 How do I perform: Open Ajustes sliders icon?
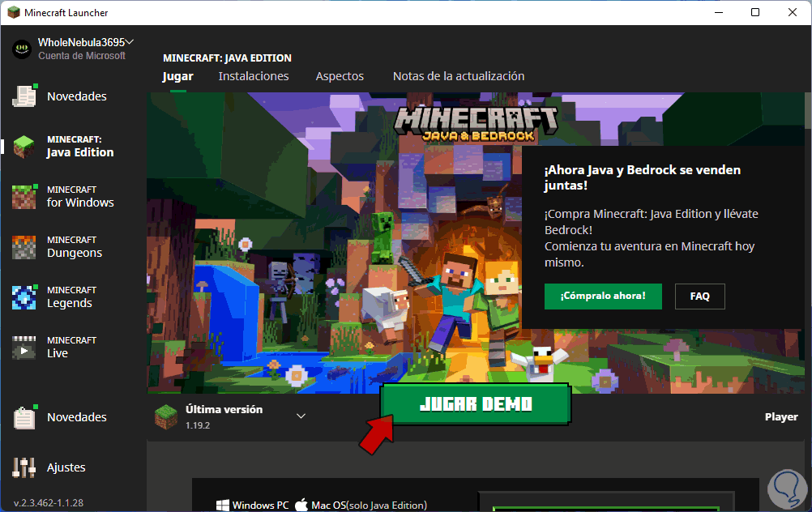click(24, 467)
